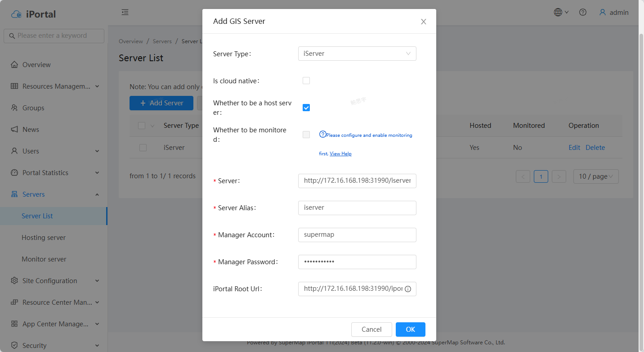
Task: Click the Server URL input field
Action: coord(357,181)
